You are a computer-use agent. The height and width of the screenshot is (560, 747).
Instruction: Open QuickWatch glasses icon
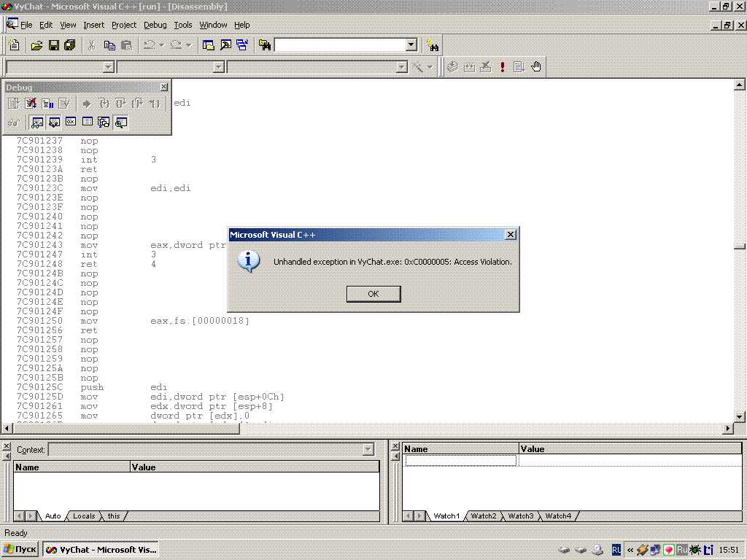pyautogui.click(x=14, y=122)
